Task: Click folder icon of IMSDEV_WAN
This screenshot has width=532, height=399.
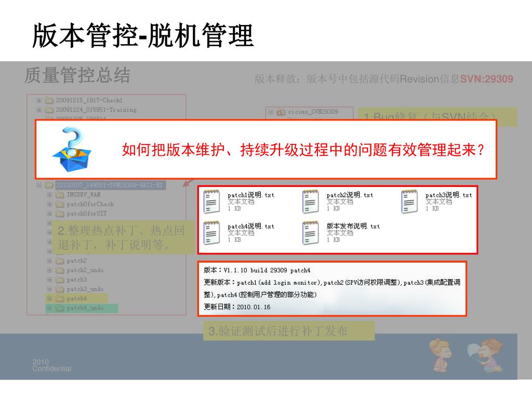Action: tap(60, 194)
